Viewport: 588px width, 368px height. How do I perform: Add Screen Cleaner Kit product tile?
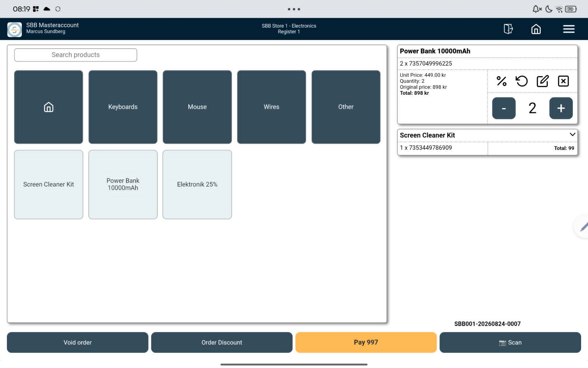(49, 184)
